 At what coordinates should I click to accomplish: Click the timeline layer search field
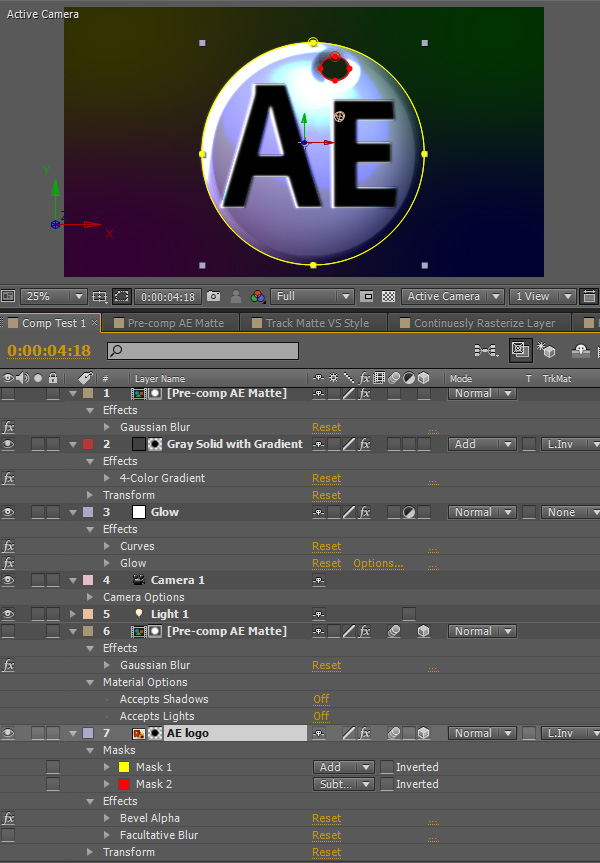click(203, 351)
